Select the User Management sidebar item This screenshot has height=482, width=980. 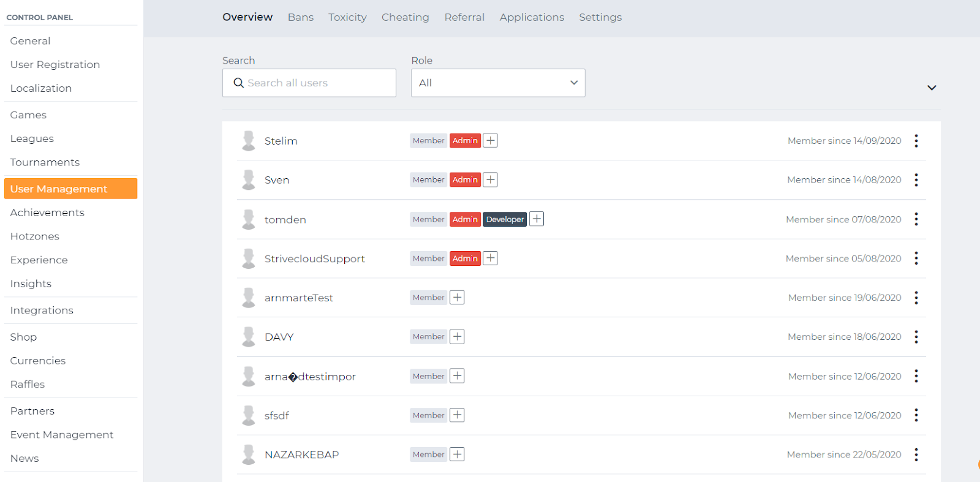(x=70, y=189)
